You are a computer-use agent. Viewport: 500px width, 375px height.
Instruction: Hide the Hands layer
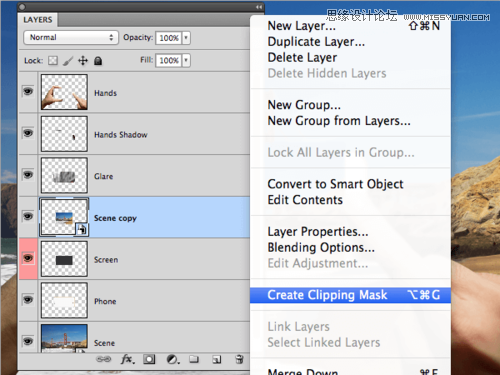pos(28,91)
